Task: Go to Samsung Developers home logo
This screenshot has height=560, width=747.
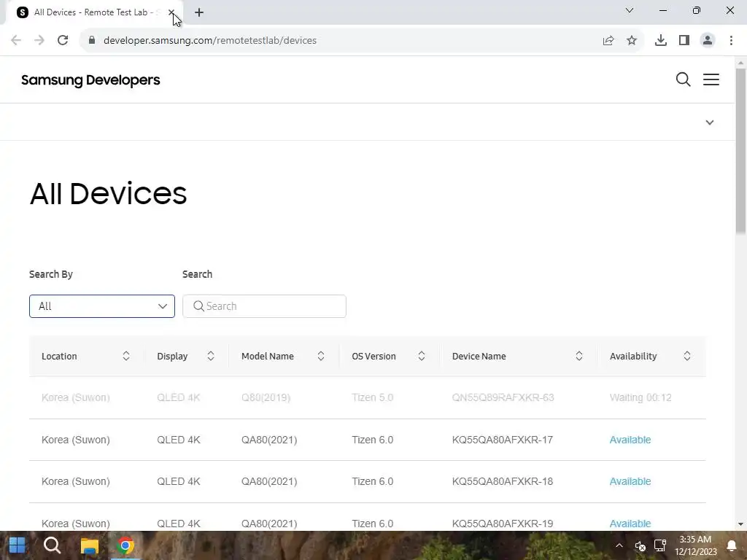Action: coord(90,80)
